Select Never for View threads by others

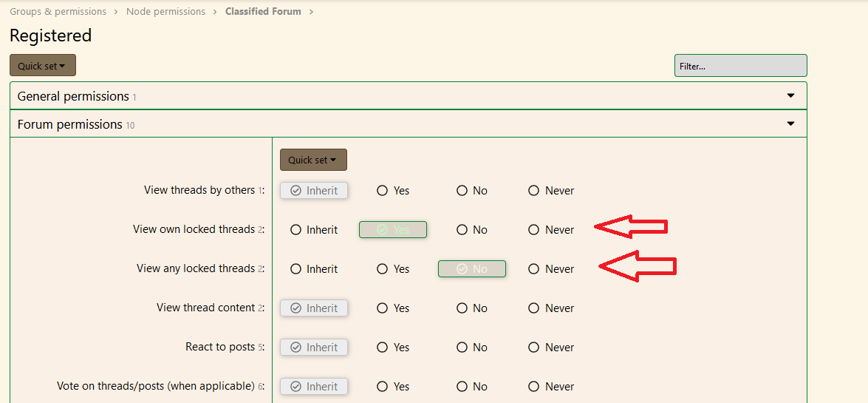[x=551, y=190]
